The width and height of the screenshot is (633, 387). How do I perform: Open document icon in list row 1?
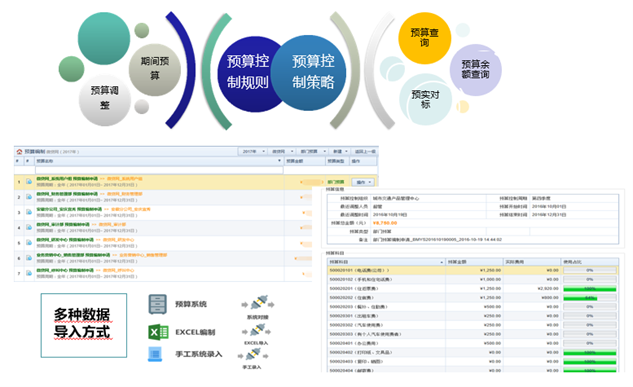point(29,182)
